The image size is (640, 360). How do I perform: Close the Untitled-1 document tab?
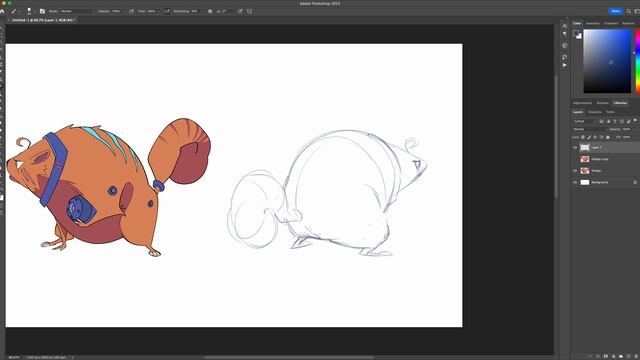pos(9,20)
